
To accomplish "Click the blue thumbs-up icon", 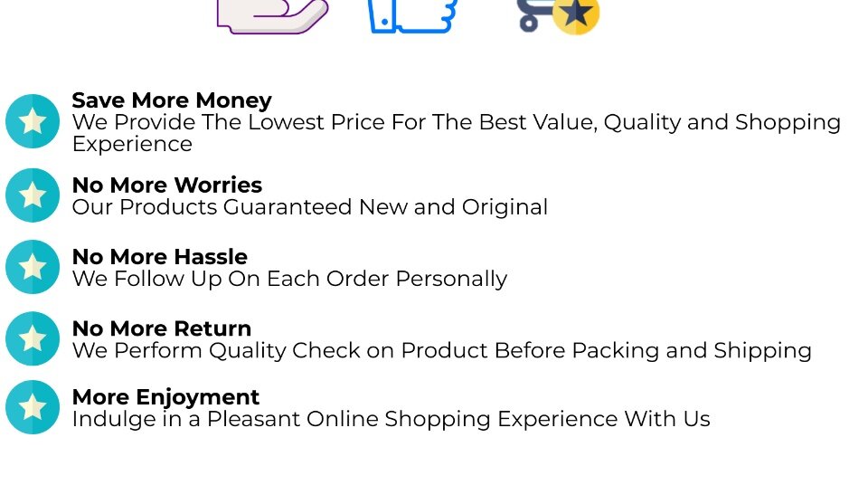I will point(412,16).
